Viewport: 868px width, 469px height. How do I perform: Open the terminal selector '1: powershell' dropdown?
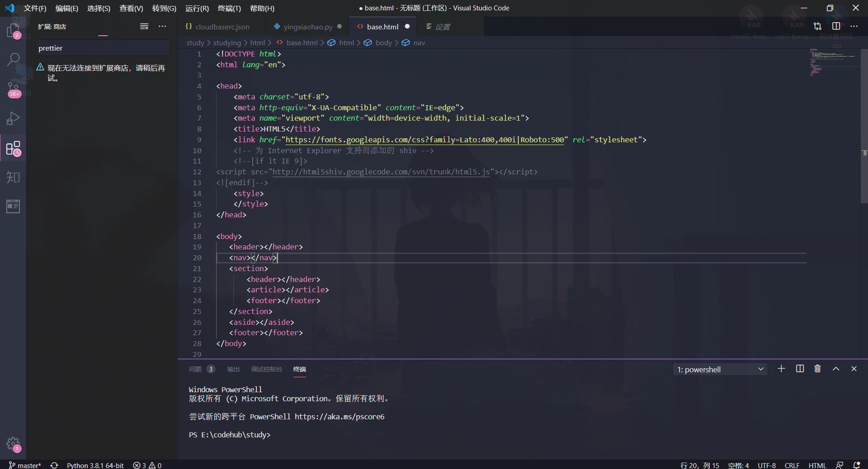(720, 370)
